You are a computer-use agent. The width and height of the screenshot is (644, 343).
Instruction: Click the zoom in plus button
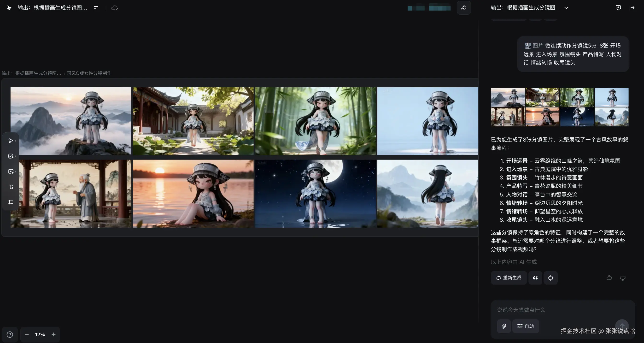53,335
